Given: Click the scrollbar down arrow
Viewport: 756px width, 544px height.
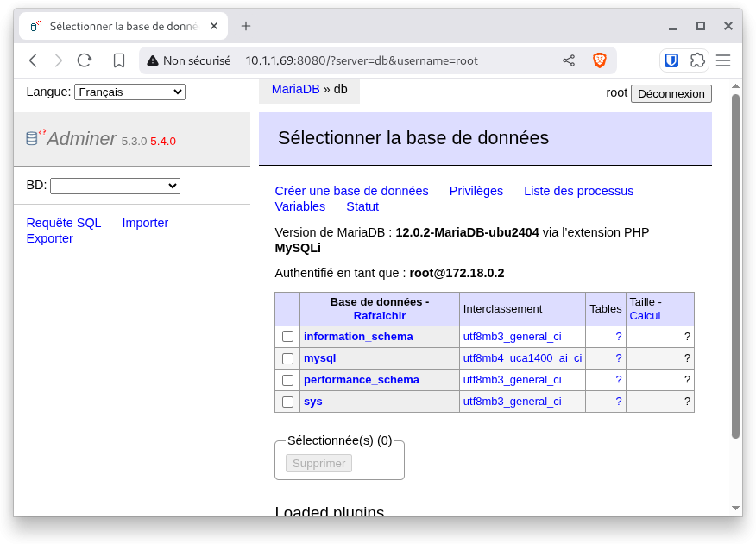Looking at the screenshot, I should 735,508.
